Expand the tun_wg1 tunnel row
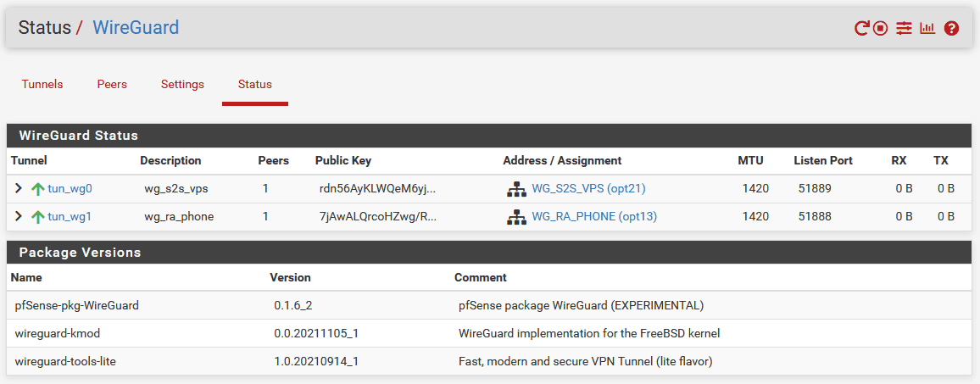The height and width of the screenshot is (384, 980). coord(19,216)
